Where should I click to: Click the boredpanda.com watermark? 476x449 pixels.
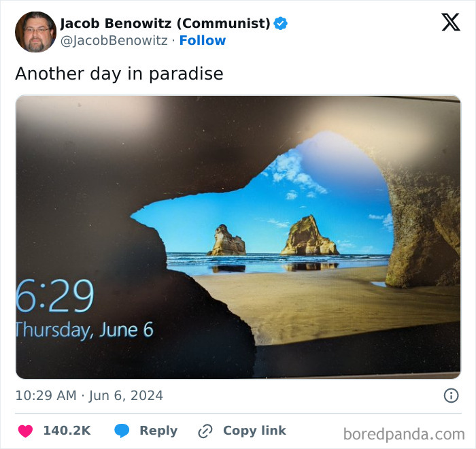tap(404, 434)
